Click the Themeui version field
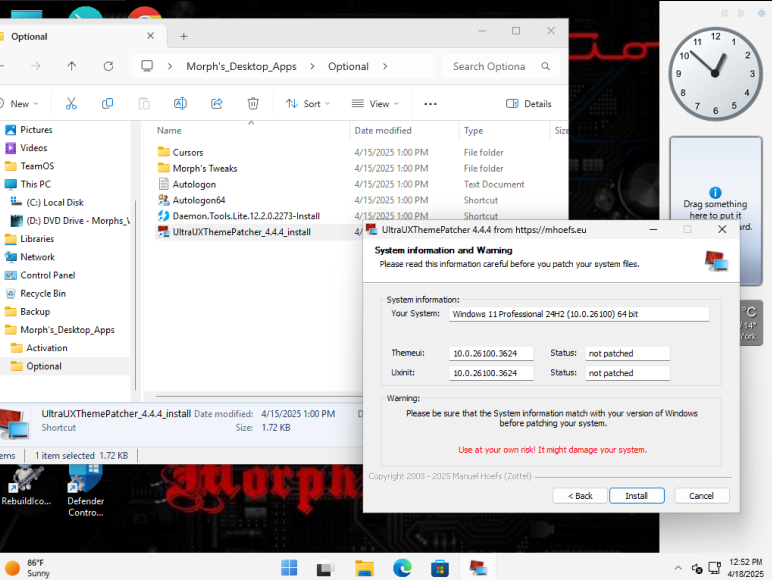 tap(491, 354)
